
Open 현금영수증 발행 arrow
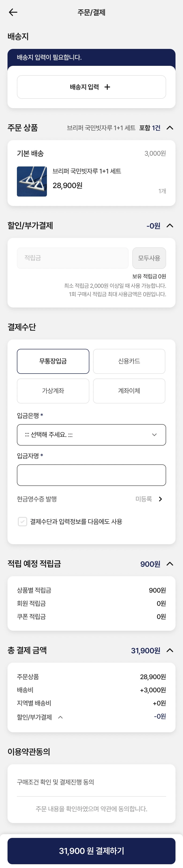[160, 499]
